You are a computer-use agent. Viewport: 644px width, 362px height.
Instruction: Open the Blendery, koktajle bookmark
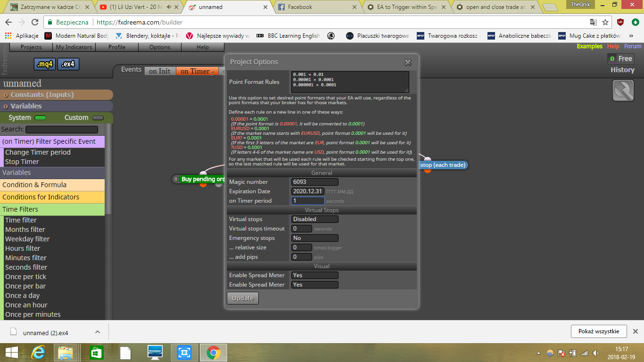coord(148,35)
